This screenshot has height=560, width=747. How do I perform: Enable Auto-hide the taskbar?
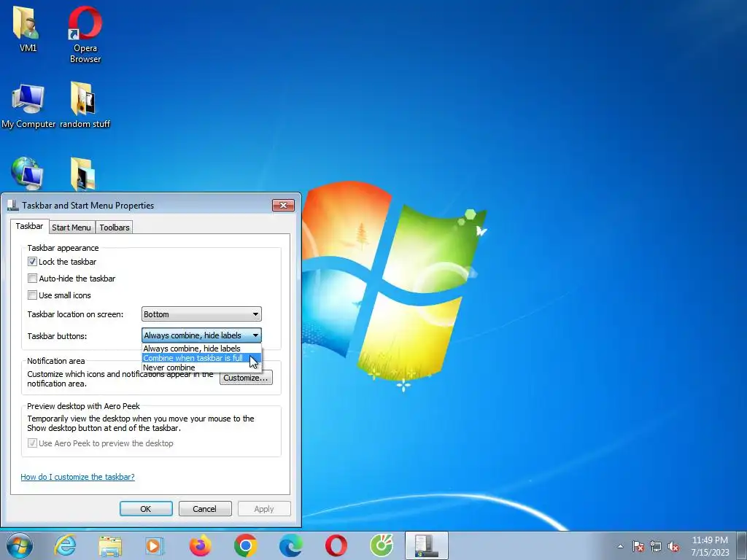click(32, 278)
